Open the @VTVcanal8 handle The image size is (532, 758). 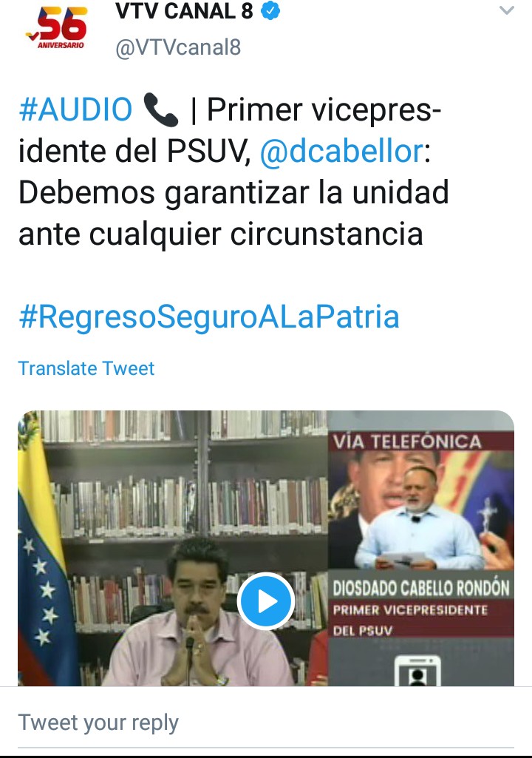[x=178, y=48]
